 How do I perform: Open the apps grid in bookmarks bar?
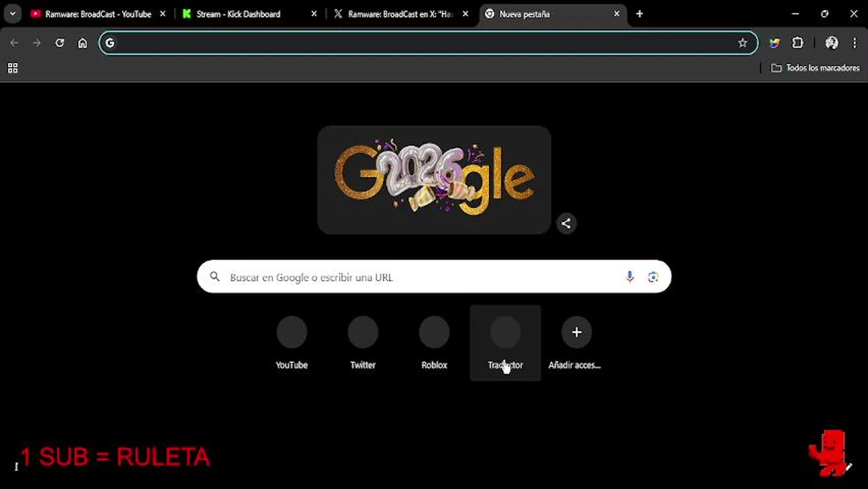(x=12, y=68)
